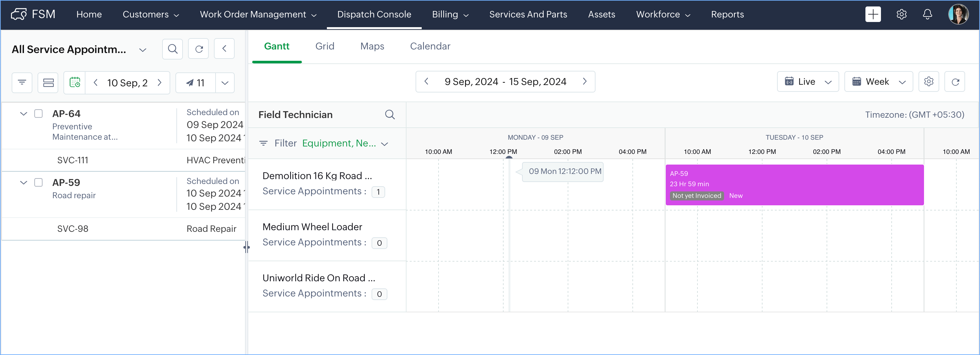Open the Assets module

(x=601, y=15)
